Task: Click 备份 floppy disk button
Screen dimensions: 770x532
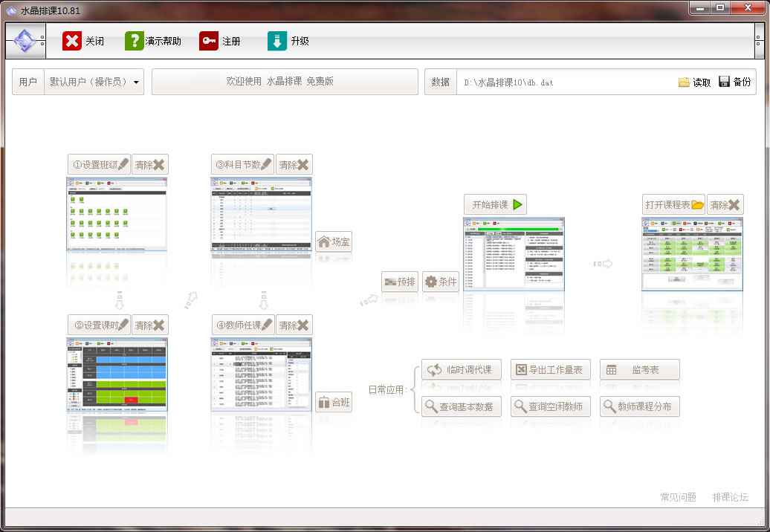Action: click(734, 82)
